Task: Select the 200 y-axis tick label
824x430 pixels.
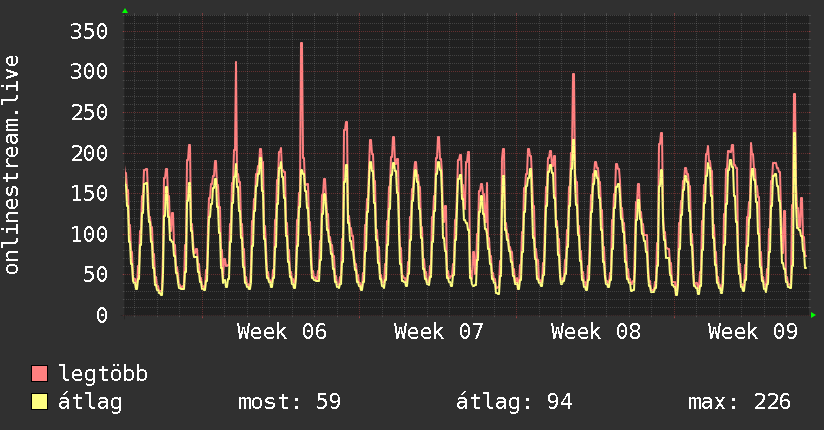Action: pos(90,153)
